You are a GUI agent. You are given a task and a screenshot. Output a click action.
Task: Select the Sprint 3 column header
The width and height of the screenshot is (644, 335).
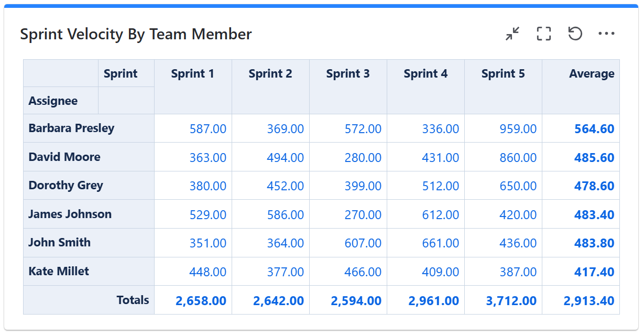347,74
